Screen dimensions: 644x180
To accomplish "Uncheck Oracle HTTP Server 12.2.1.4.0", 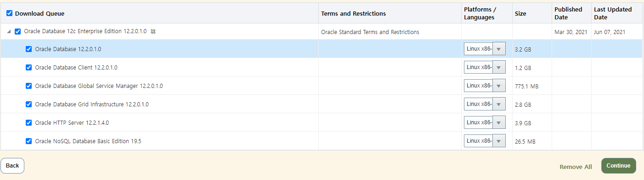I will [29, 122].
